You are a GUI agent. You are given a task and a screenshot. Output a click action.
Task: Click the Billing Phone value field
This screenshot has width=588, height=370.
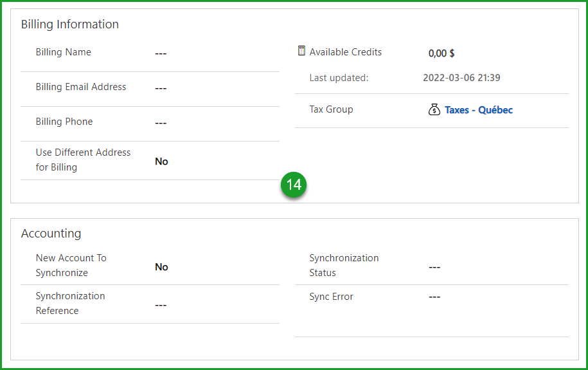[161, 123]
